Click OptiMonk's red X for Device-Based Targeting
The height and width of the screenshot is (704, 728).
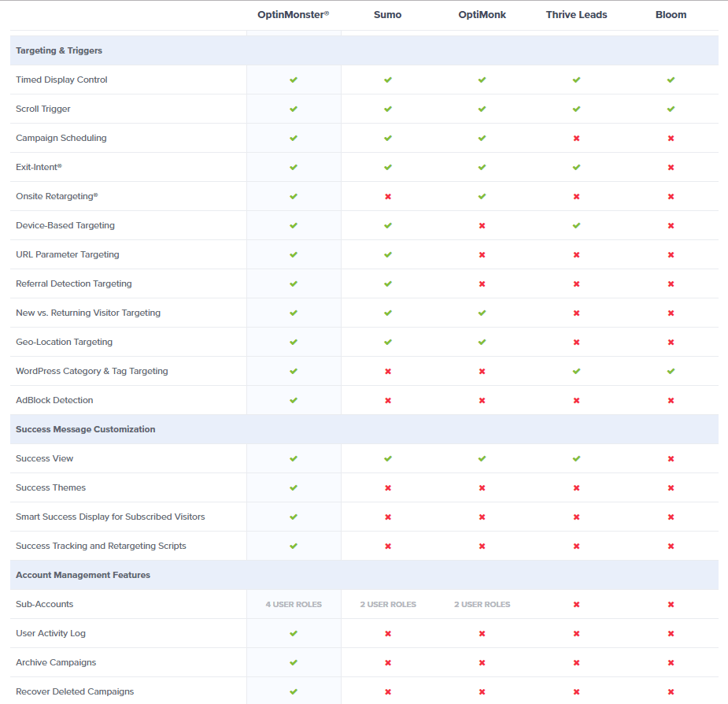click(x=482, y=225)
